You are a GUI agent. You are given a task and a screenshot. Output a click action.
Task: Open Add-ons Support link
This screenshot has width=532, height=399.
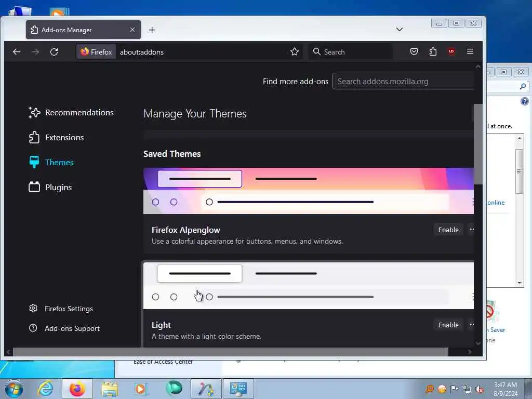pos(64,328)
